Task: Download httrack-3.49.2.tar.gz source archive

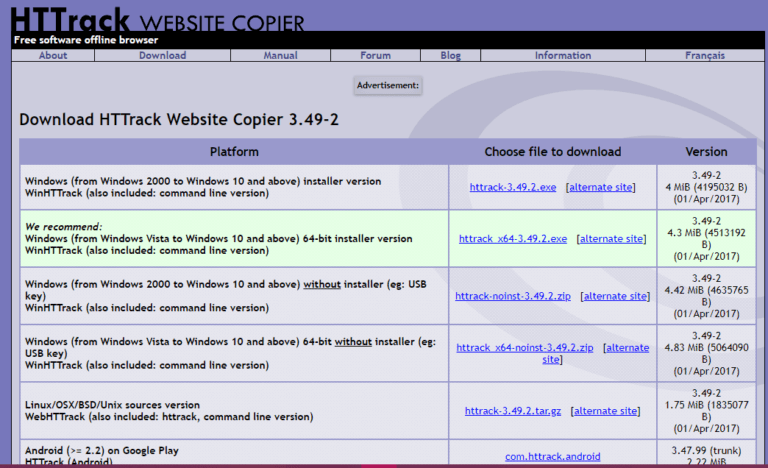Action: pyautogui.click(x=513, y=411)
